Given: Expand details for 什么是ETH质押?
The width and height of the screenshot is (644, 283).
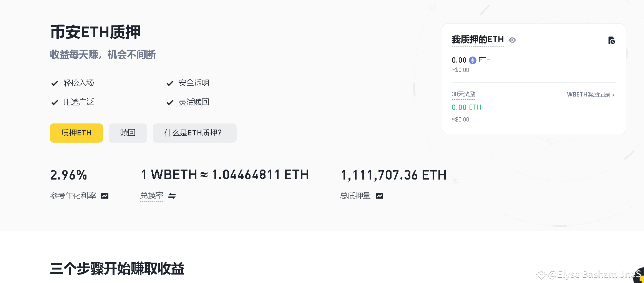Looking at the screenshot, I should 194,133.
